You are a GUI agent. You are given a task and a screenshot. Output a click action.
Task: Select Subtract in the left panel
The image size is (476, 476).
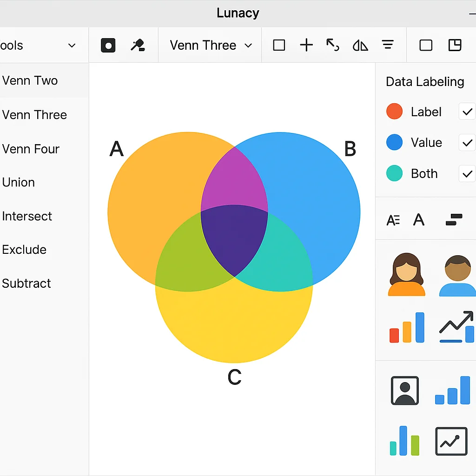pyautogui.click(x=26, y=283)
